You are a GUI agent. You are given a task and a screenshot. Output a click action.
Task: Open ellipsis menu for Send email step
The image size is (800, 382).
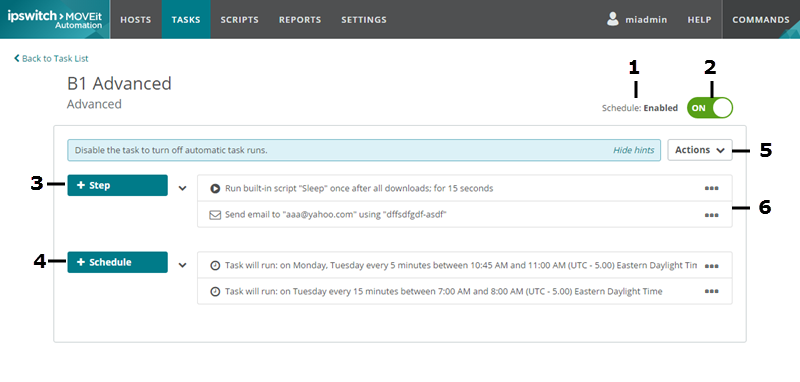[x=711, y=215]
